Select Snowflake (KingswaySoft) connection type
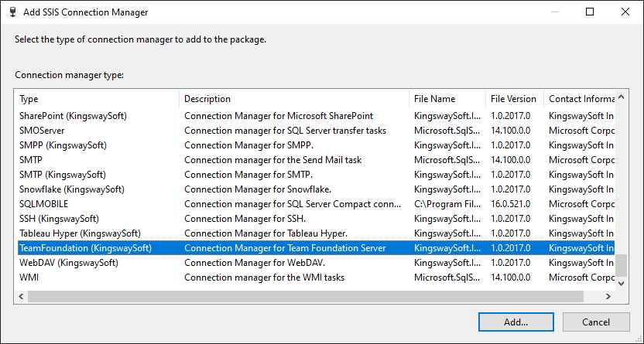644x344 pixels. point(72,189)
